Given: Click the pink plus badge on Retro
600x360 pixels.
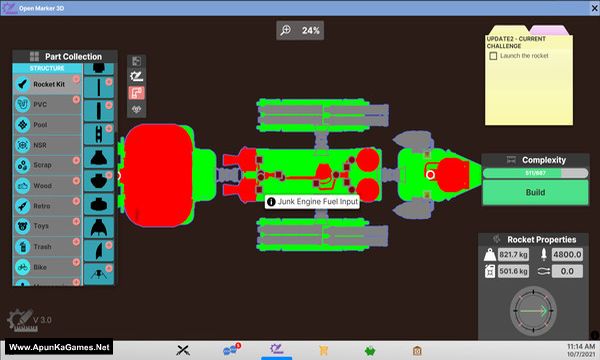Looking at the screenshot, I should coord(76,201).
